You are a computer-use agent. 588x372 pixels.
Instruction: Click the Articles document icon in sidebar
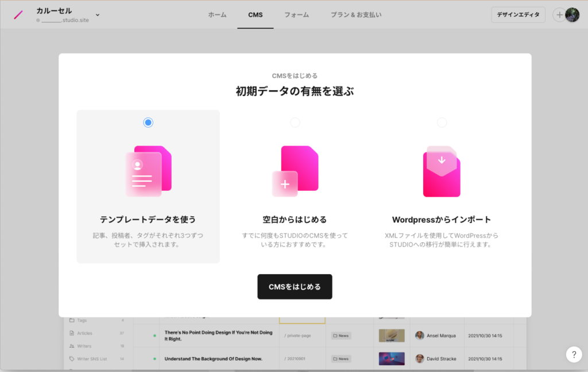click(x=72, y=333)
